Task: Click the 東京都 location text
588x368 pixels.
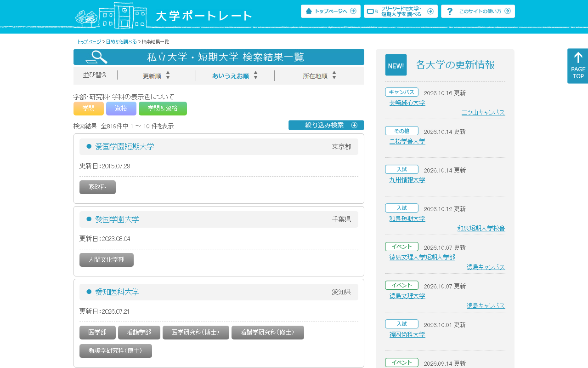Action: 342,147
